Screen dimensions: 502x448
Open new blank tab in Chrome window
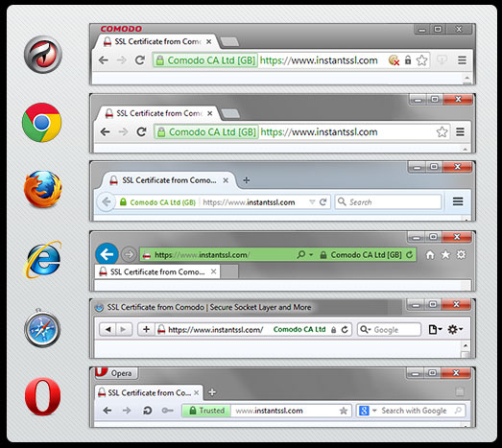pyautogui.click(x=230, y=113)
